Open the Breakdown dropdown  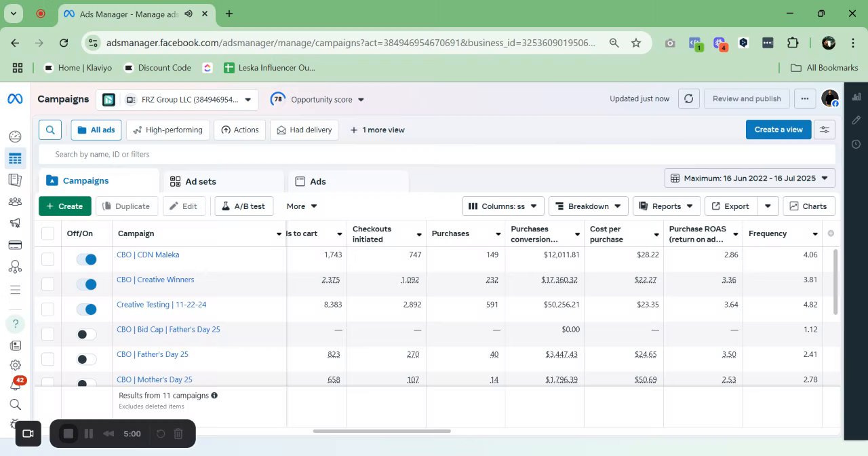pyautogui.click(x=588, y=206)
